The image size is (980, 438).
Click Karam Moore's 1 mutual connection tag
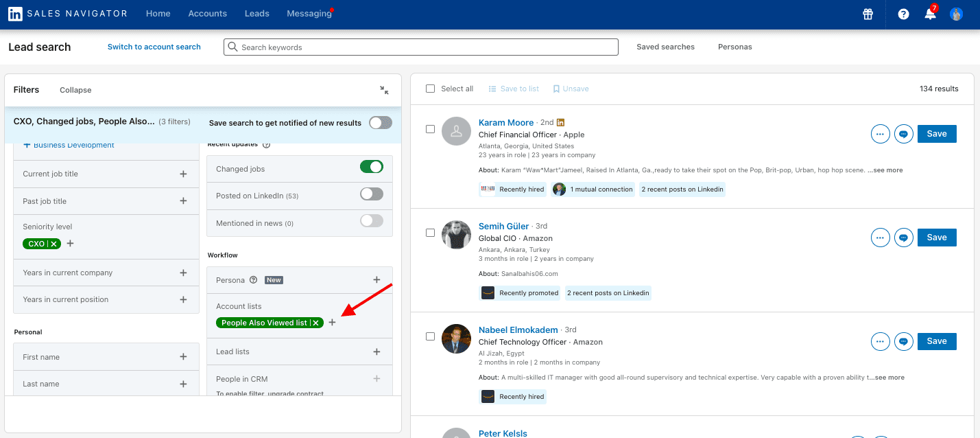point(593,189)
